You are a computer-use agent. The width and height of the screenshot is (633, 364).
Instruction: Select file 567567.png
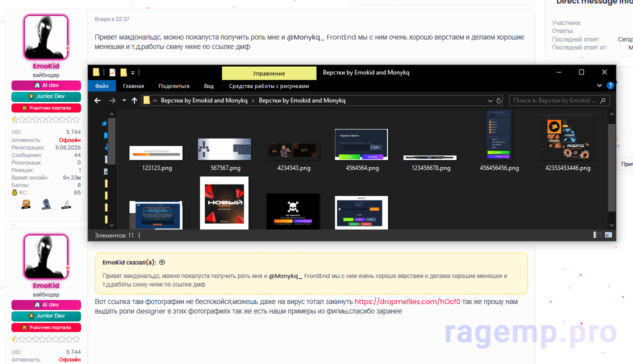click(x=225, y=154)
